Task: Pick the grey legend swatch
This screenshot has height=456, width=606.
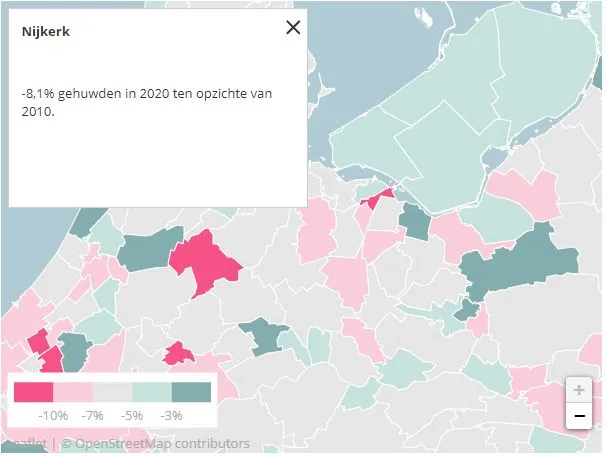Action: pyautogui.click(x=112, y=391)
